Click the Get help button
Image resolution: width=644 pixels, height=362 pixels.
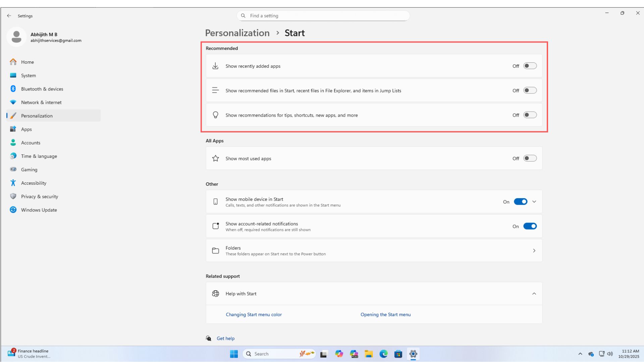click(225, 338)
